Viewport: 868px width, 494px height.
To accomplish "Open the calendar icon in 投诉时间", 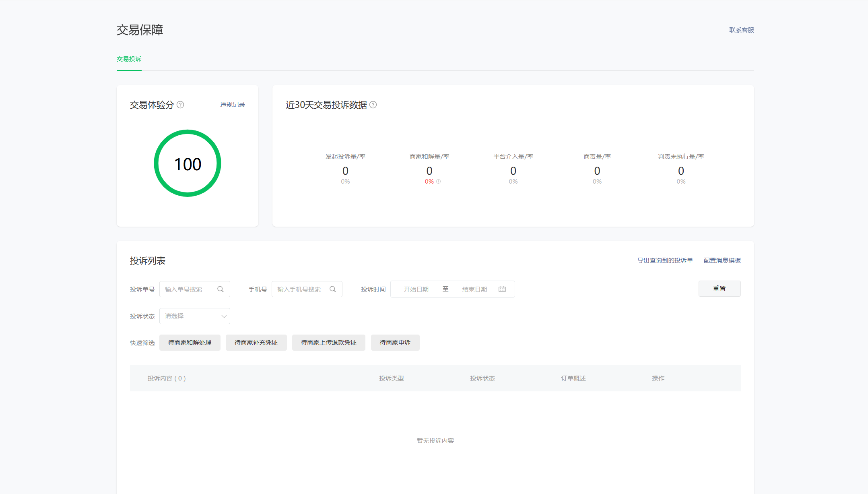I will [x=502, y=289].
